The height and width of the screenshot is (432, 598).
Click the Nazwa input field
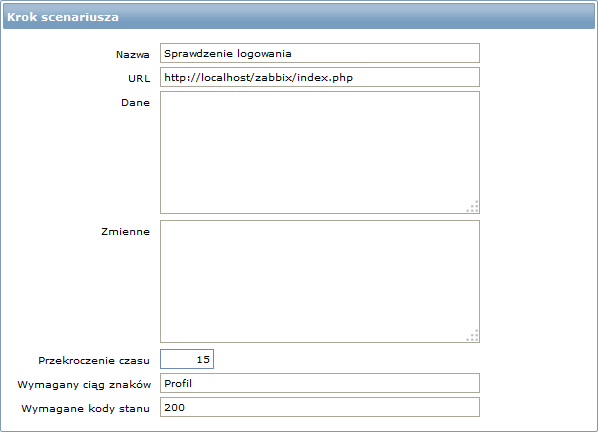tap(320, 53)
